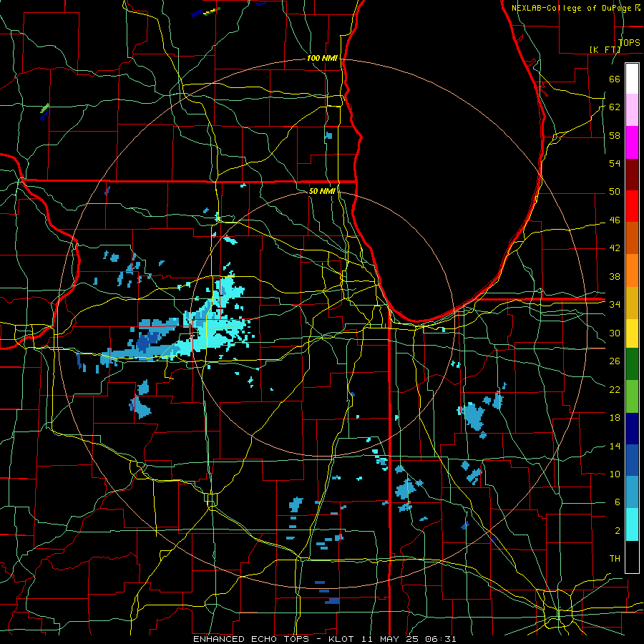The height and width of the screenshot is (644, 644).
Task: Pick the cyan legend color band
Action: click(x=632, y=525)
